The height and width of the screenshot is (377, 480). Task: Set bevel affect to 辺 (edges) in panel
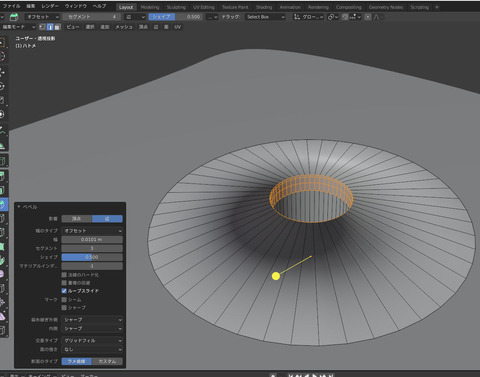[x=107, y=219]
